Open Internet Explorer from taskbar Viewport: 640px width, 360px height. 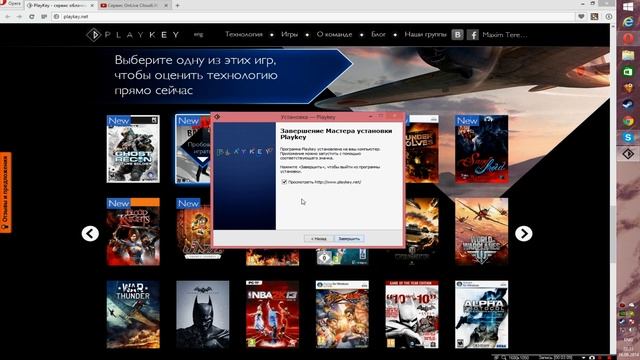pyautogui.click(x=628, y=22)
